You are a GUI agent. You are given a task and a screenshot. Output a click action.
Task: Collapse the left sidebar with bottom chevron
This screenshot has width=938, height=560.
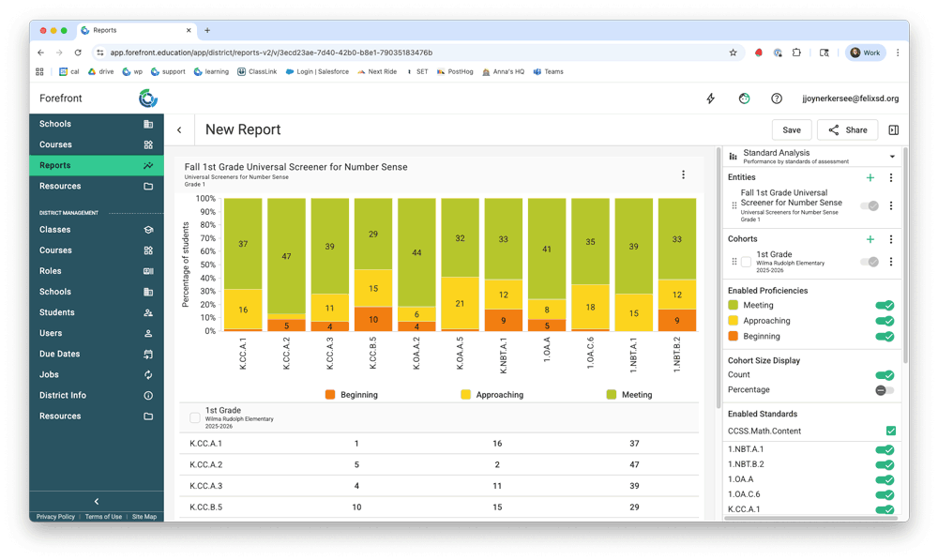coord(96,502)
